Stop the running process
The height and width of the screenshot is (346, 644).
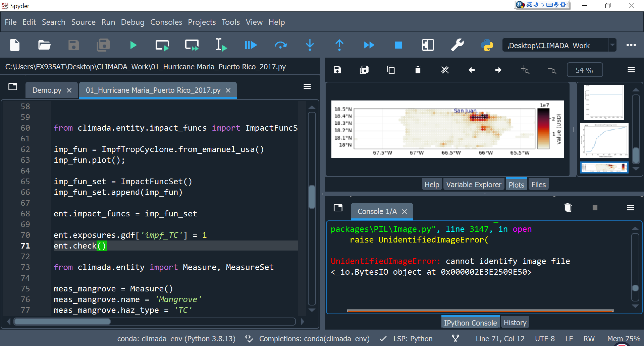[x=398, y=45]
